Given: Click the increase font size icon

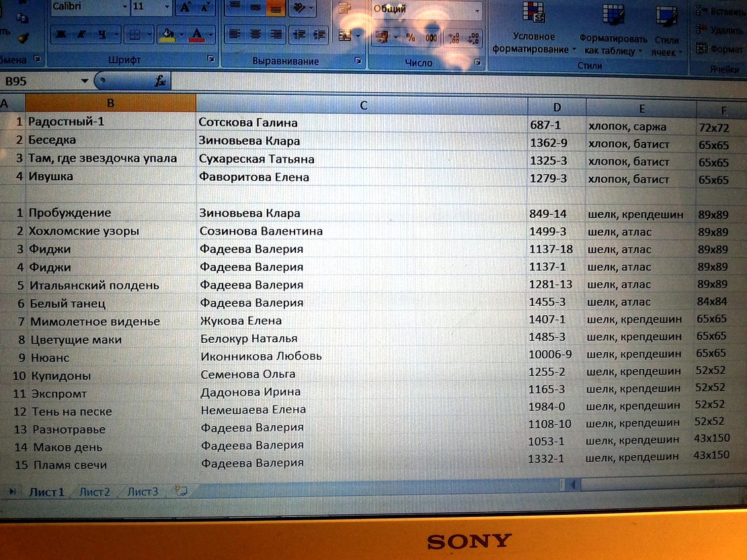Looking at the screenshot, I should pyautogui.click(x=185, y=7).
